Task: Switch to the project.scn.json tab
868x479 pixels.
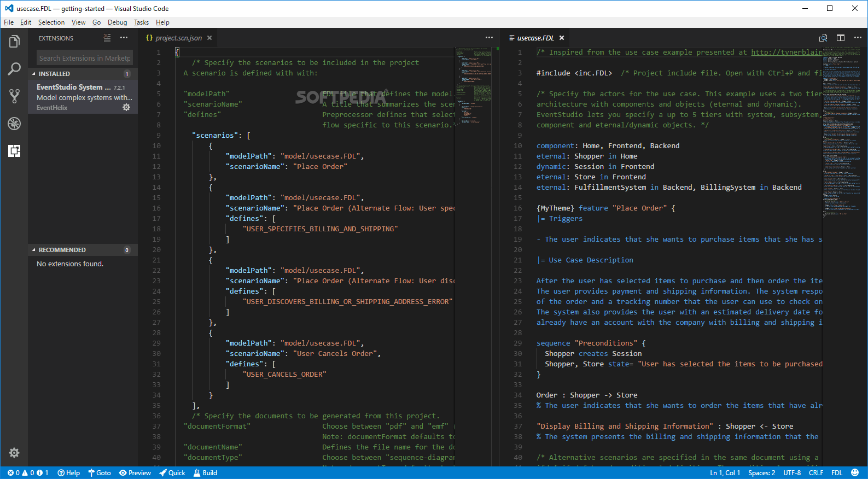Action: click(178, 38)
